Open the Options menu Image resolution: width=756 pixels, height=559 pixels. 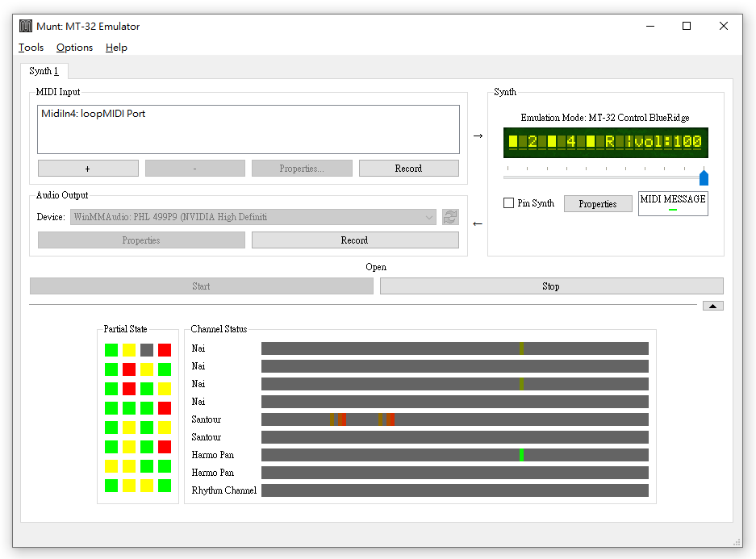click(x=74, y=48)
